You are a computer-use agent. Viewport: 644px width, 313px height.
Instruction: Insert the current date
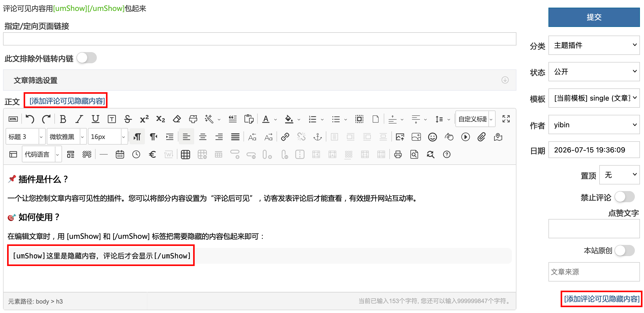tap(120, 154)
